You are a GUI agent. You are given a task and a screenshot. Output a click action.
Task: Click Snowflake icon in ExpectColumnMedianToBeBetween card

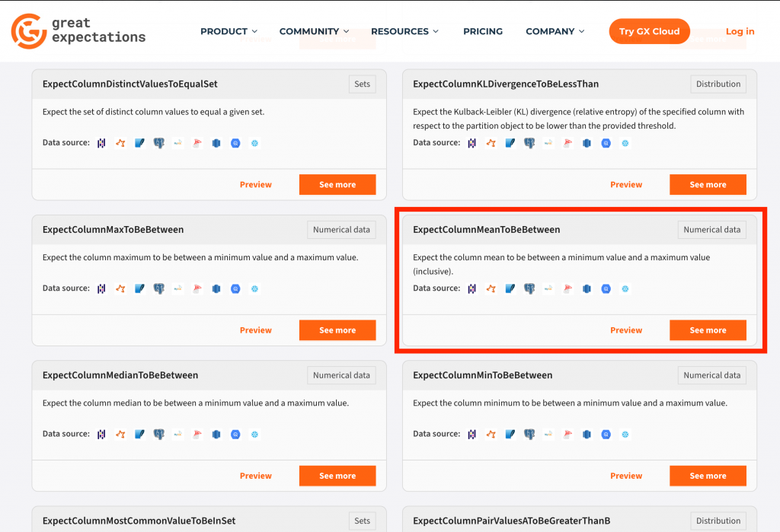(x=254, y=434)
